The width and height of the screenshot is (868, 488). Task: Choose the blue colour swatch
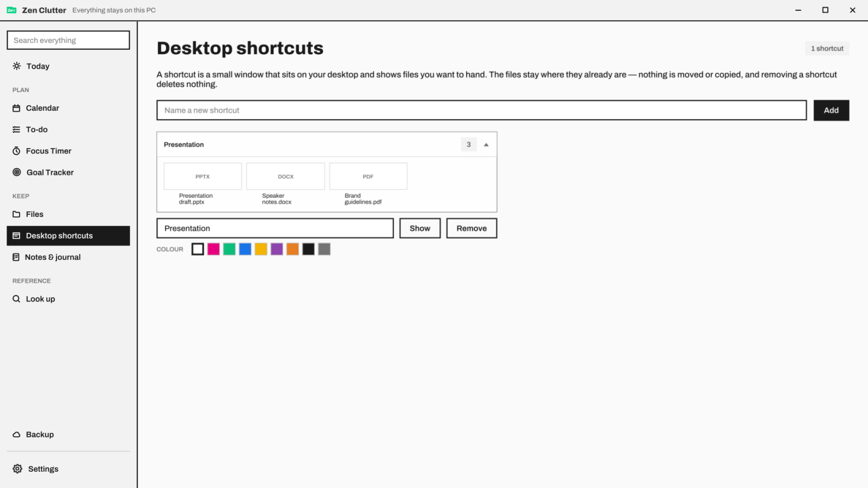[x=245, y=249]
